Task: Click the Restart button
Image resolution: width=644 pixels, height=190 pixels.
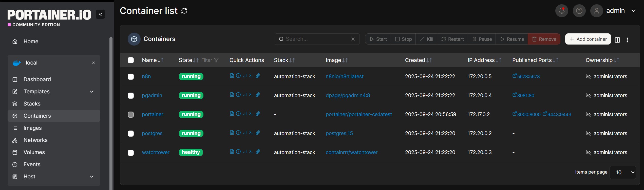Action: tap(452, 39)
